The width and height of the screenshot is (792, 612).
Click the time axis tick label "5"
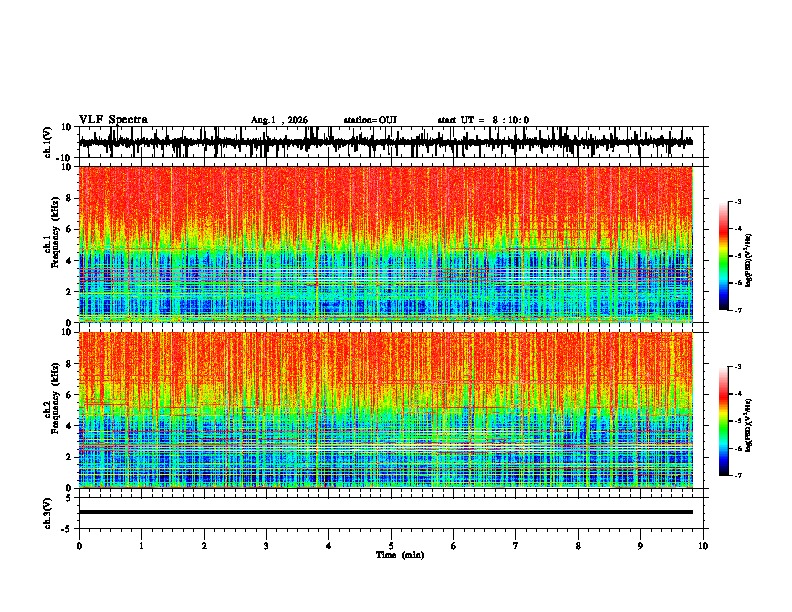tap(391, 546)
